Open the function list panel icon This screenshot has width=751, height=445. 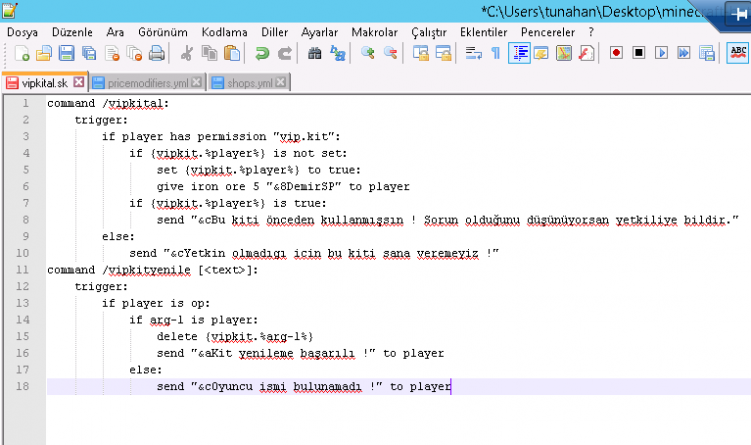point(586,53)
